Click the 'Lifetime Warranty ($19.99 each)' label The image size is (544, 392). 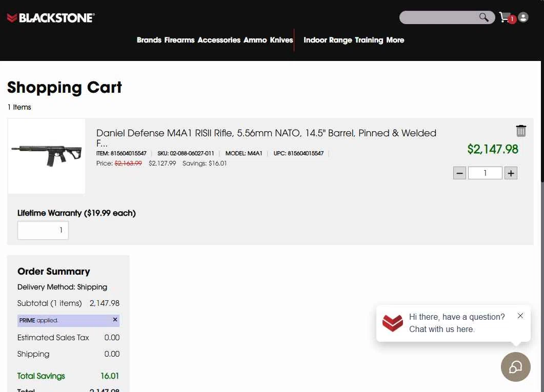(x=76, y=213)
